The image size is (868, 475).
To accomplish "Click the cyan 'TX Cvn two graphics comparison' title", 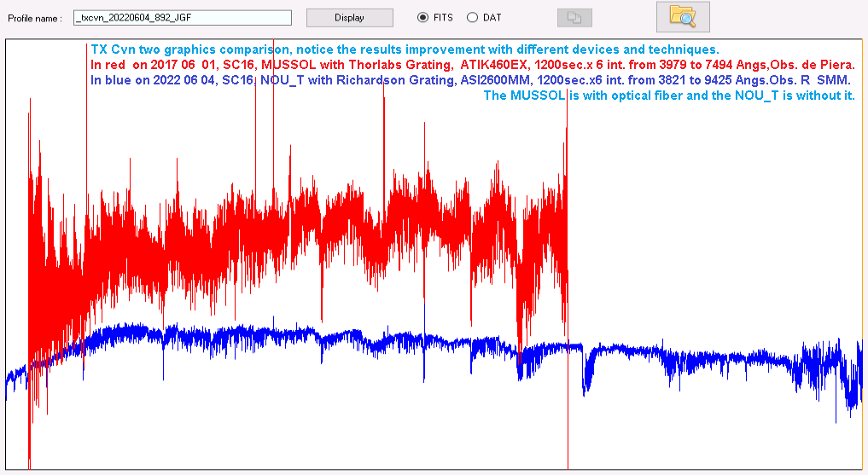I will tap(405, 49).
